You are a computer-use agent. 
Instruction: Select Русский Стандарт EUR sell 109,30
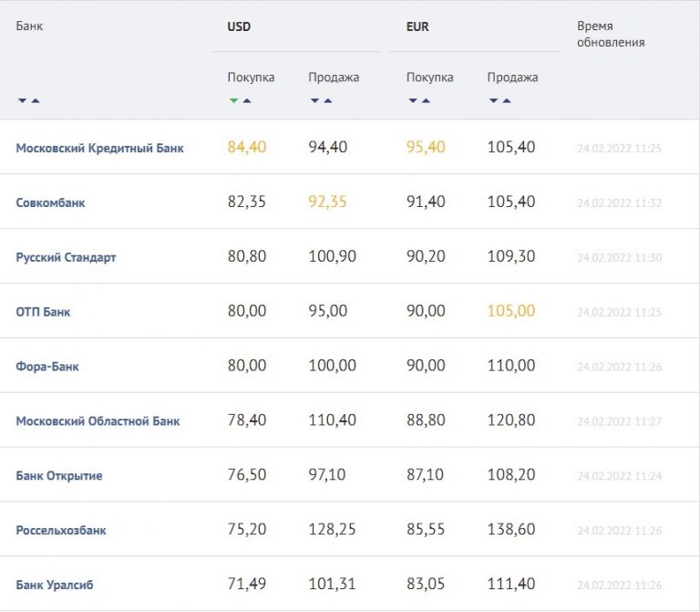pyautogui.click(x=511, y=256)
